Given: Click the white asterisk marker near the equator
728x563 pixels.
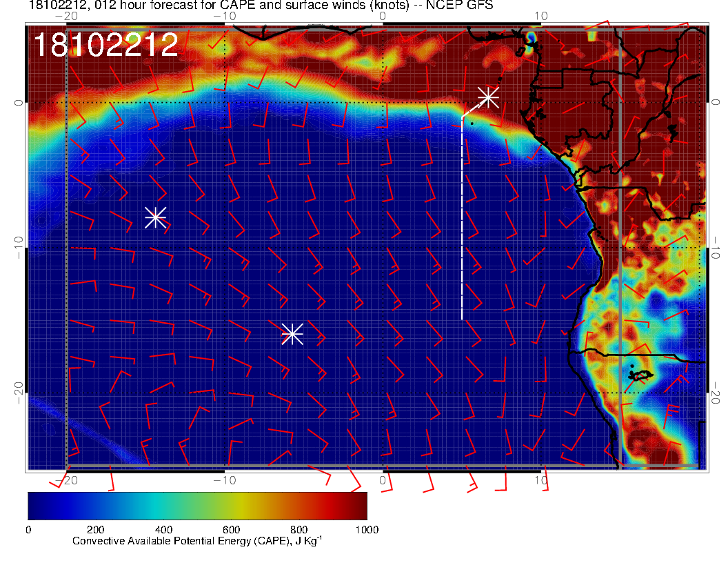Looking at the screenshot, I should 488,97.
